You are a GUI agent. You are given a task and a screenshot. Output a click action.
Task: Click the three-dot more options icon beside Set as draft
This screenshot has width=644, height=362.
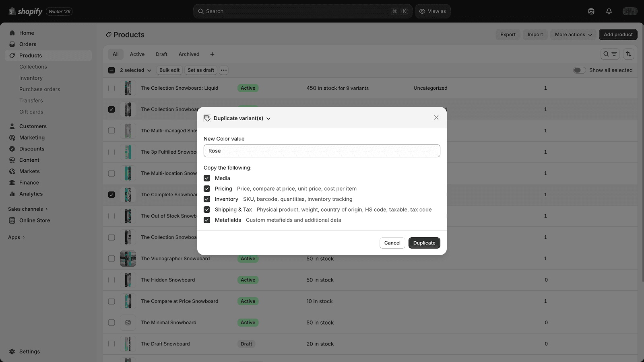(x=224, y=70)
